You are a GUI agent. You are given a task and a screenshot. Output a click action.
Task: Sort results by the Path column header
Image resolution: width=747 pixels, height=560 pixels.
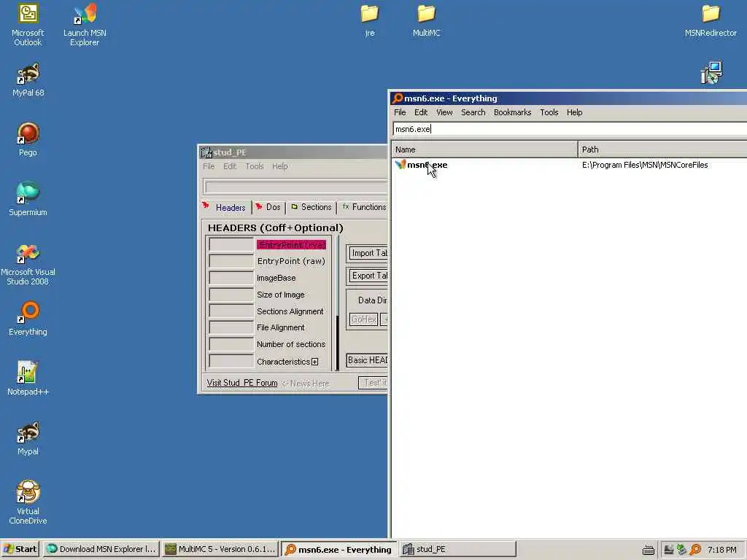click(x=662, y=149)
